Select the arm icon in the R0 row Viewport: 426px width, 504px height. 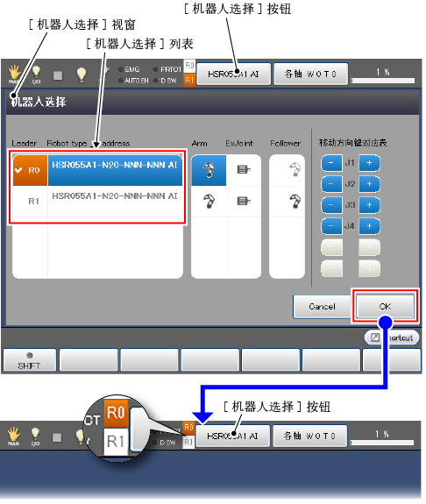209,170
